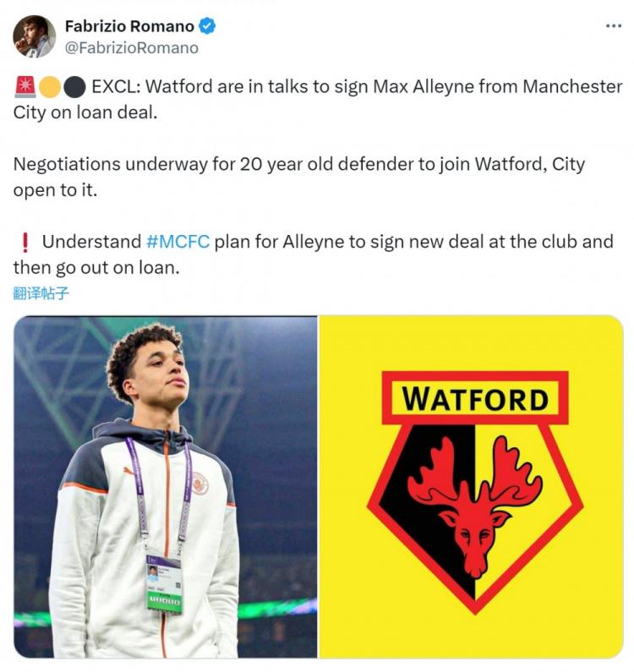
Task: Click the tweet text about loan deal
Action: (318, 100)
